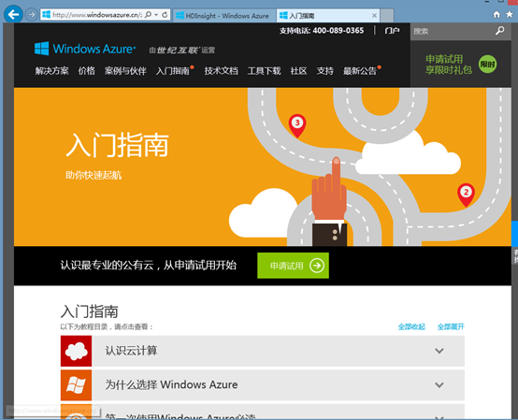This screenshot has height=420, width=518.
Task: Click 全部收起 collapse all link
Action: coord(411,326)
